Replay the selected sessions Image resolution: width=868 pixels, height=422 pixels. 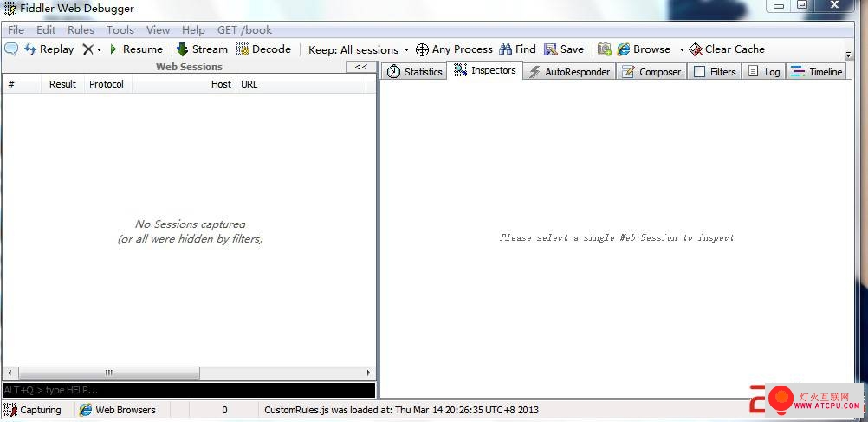(49, 49)
